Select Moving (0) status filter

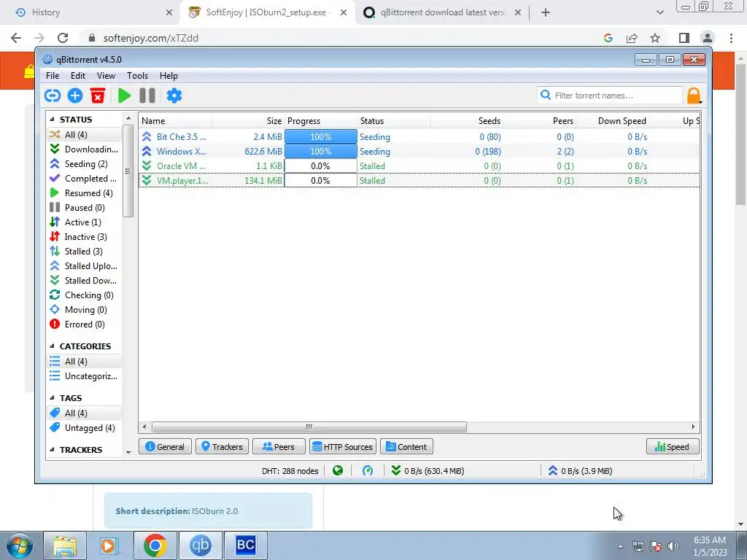[x=85, y=310]
